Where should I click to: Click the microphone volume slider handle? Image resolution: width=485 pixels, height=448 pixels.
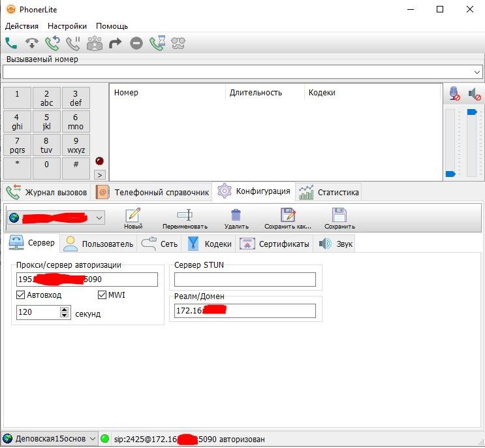[450, 174]
